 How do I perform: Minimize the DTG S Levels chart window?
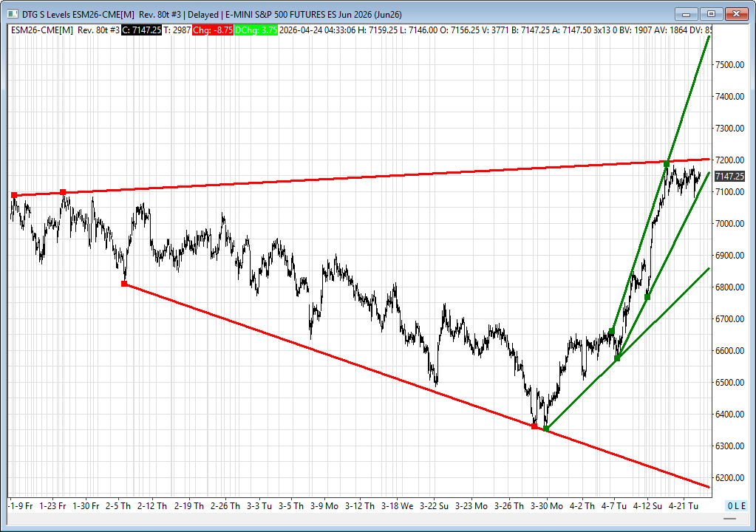point(686,14)
